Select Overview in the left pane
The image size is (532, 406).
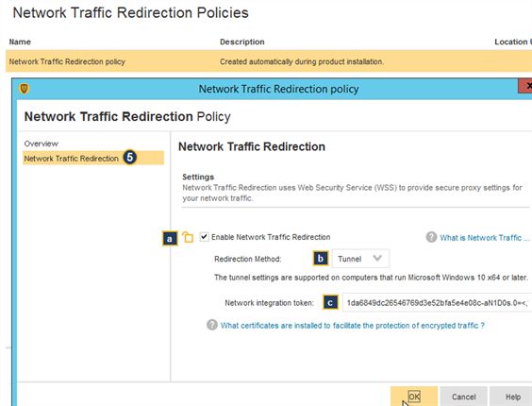tap(42, 144)
